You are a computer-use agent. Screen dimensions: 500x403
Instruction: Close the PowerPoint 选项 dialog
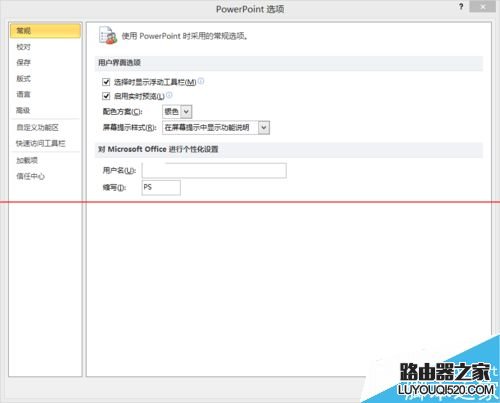pyautogui.click(x=482, y=7)
